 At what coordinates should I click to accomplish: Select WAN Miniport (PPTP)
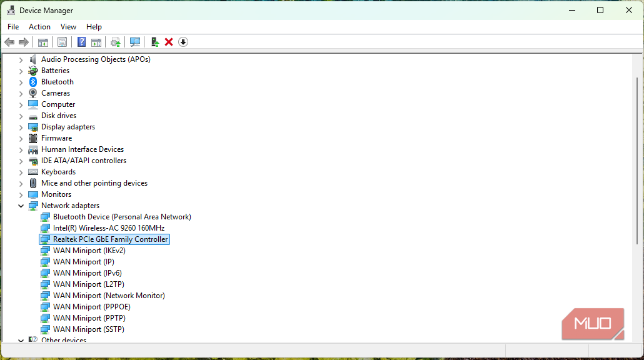pos(89,317)
